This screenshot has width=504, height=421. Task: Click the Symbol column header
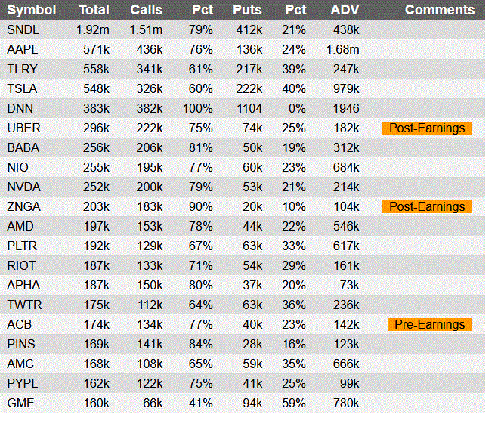point(31,10)
